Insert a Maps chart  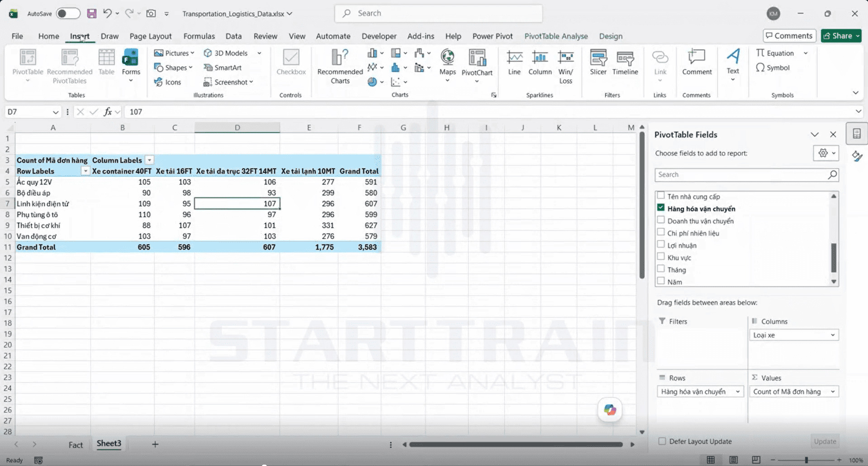point(447,67)
